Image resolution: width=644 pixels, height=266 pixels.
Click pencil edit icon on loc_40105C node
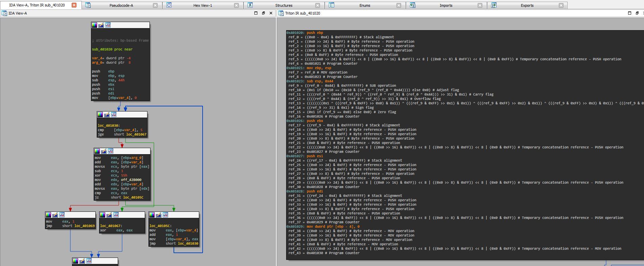[159, 215]
